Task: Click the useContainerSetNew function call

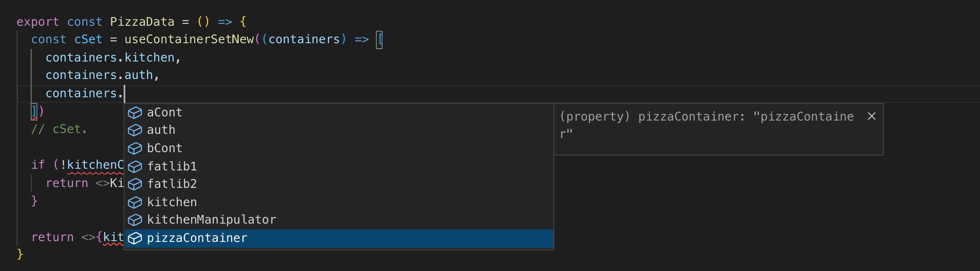Action: click(x=189, y=39)
